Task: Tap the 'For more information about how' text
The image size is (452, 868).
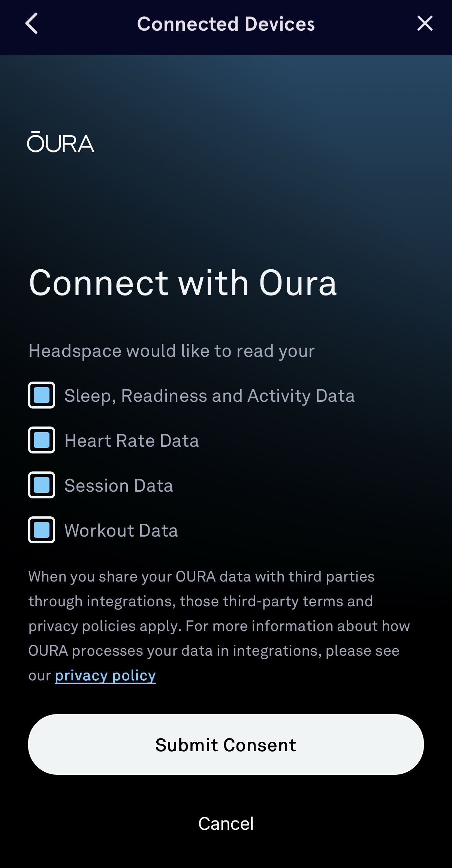Action: pos(298,626)
